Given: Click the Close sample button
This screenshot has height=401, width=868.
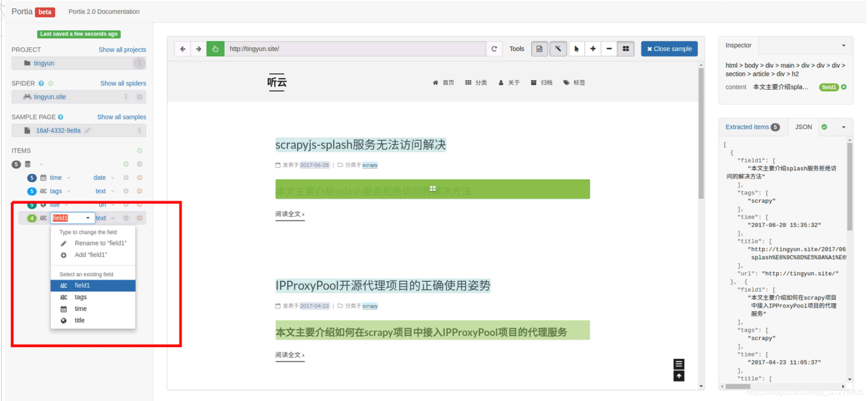Looking at the screenshot, I should [x=669, y=49].
